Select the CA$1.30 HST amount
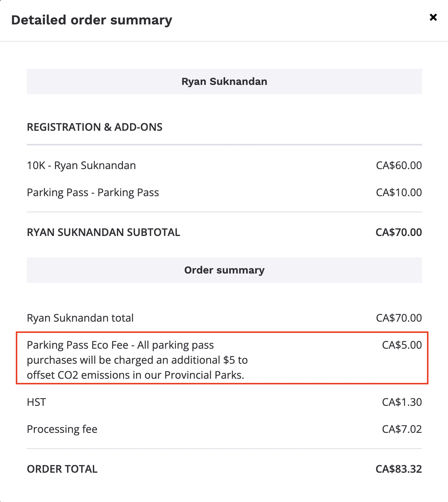448x502 pixels. [x=402, y=402]
